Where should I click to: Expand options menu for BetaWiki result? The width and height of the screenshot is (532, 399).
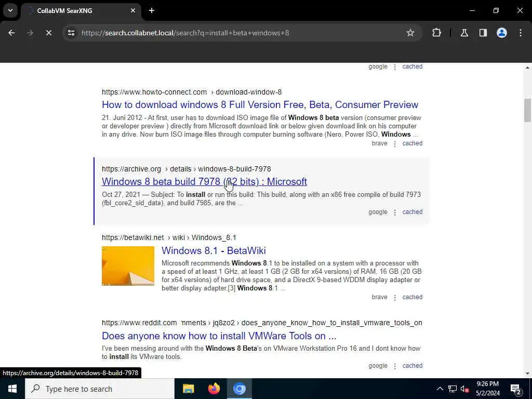[x=395, y=298]
